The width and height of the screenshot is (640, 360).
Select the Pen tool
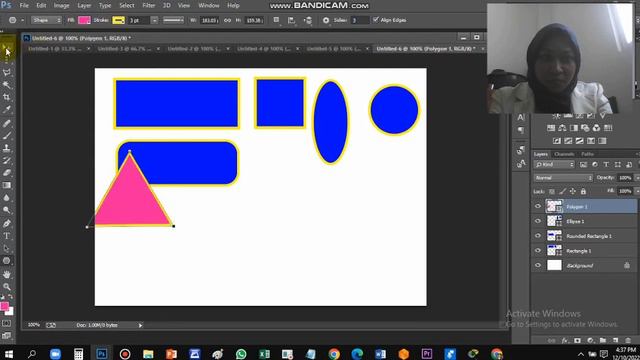(7, 223)
